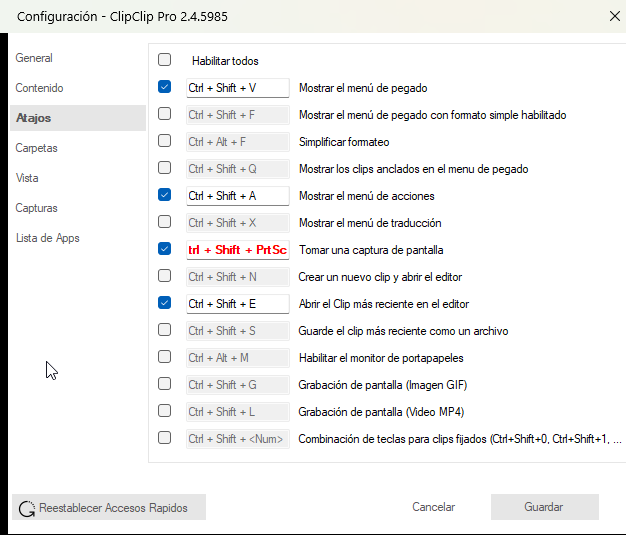Close the Configuración window
This screenshot has width=626, height=535.
(614, 15)
